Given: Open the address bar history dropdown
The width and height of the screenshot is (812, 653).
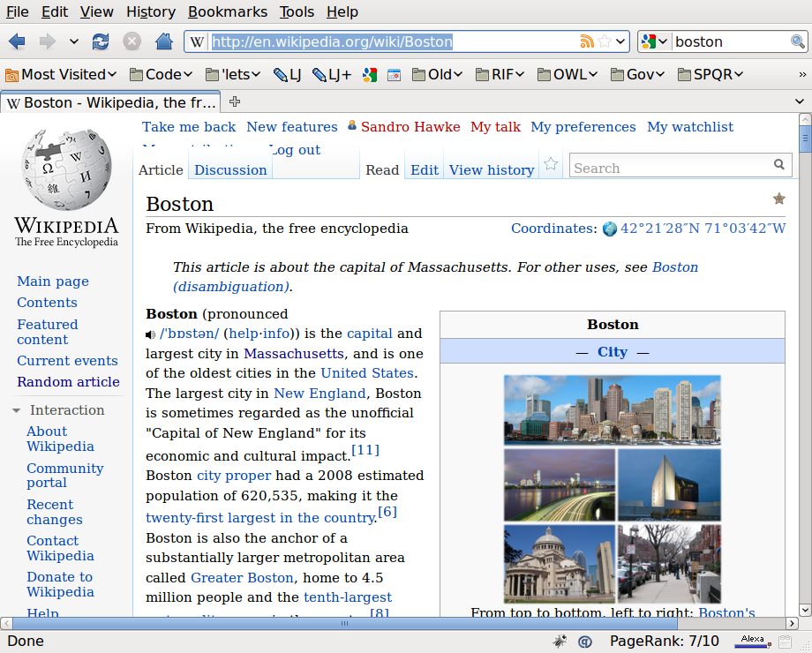Looking at the screenshot, I should pyautogui.click(x=621, y=41).
